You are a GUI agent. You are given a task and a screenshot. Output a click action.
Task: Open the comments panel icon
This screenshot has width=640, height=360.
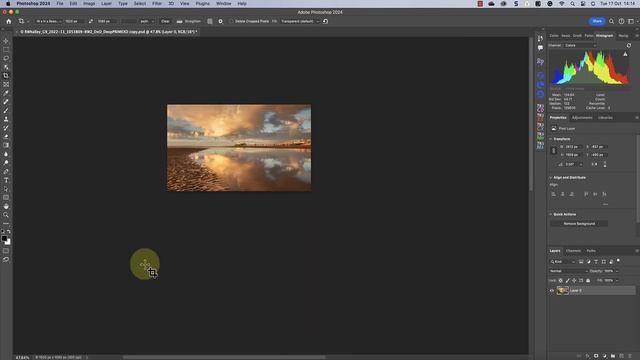click(x=540, y=48)
